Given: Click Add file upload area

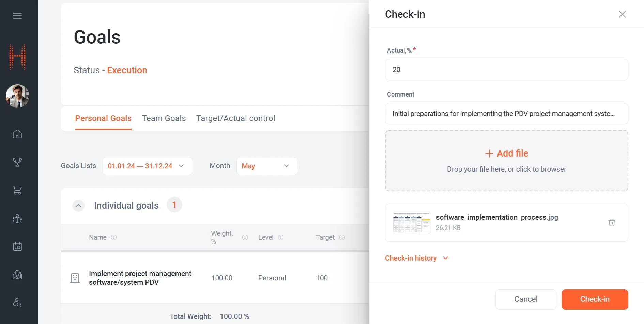Looking at the screenshot, I should [x=506, y=160].
